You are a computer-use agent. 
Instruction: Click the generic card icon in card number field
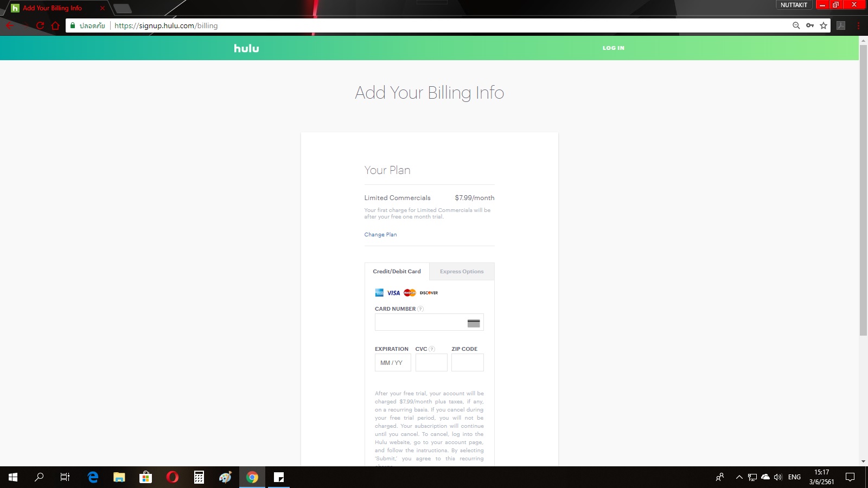click(x=474, y=323)
